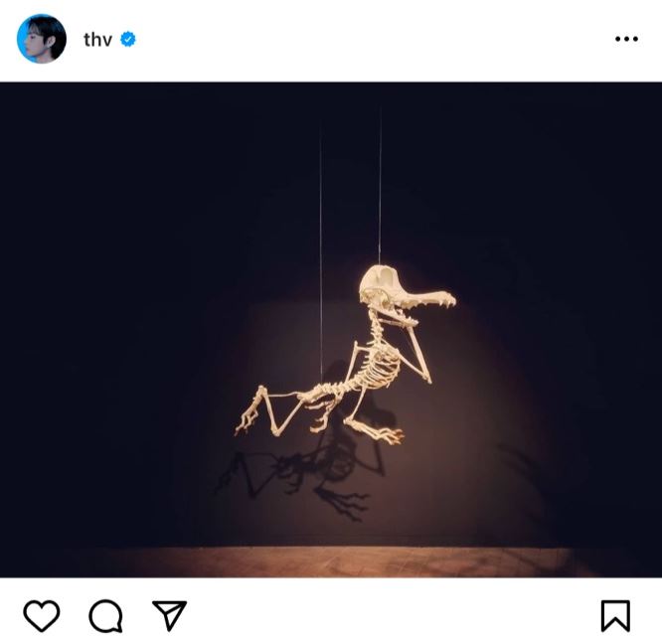Open the thv profile picture avatar
The height and width of the screenshot is (644, 662).
coord(42,39)
